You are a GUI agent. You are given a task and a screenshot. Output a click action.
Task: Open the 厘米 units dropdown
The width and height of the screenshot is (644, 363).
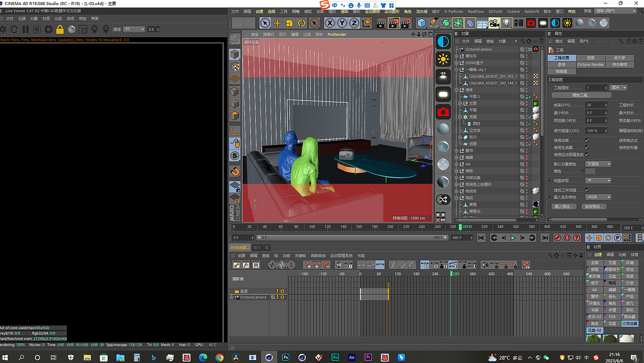(618, 88)
